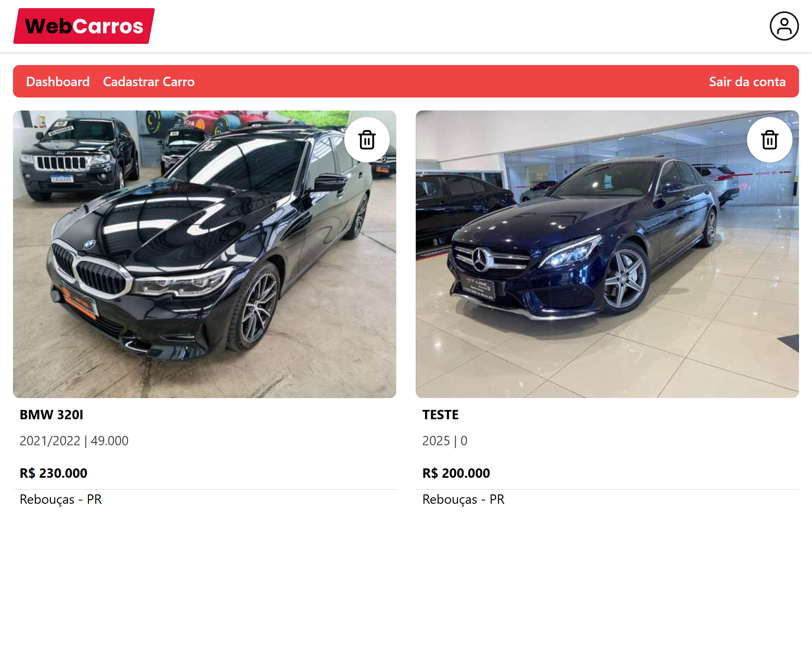Open the Dashboard menu item
The width and height of the screenshot is (812, 650).
[x=58, y=82]
